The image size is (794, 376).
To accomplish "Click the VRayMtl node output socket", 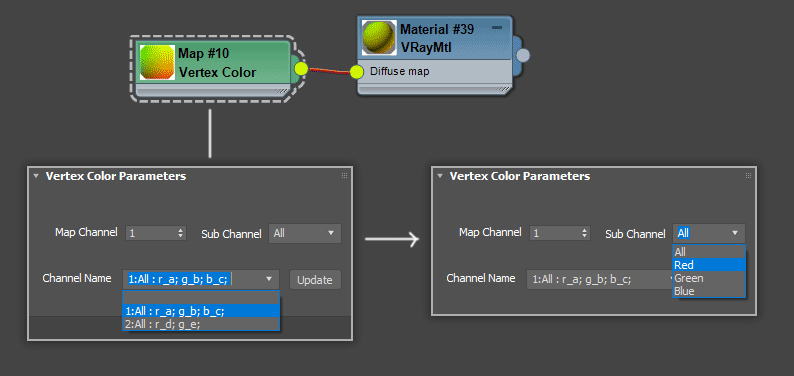I will [523, 55].
